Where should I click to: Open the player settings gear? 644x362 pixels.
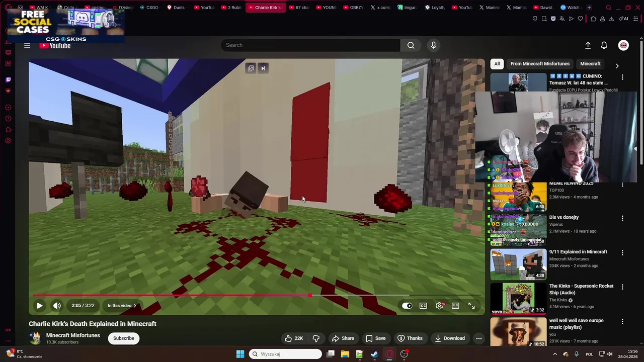pos(440,306)
